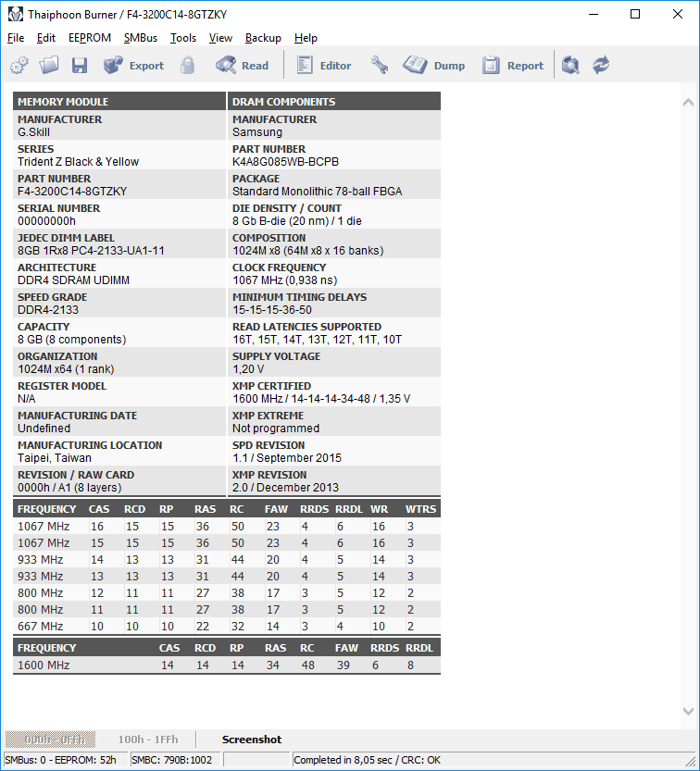The image size is (700, 771).
Task: Click the magnifier search database icon
Action: [570, 65]
